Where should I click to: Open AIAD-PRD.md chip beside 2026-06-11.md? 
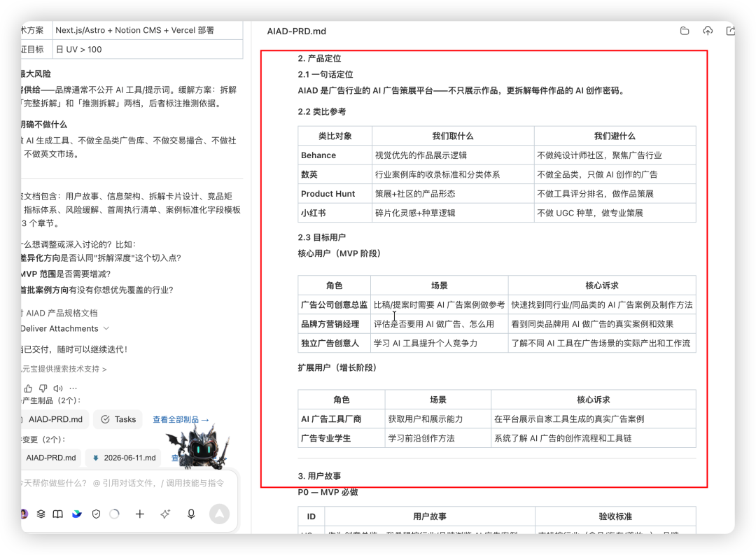click(50, 458)
